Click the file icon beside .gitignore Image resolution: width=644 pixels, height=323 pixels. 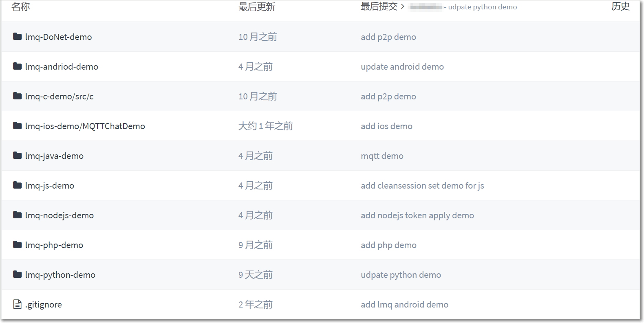click(x=17, y=304)
